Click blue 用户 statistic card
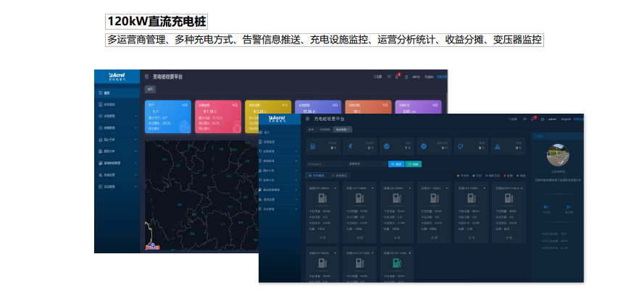 pos(168,117)
